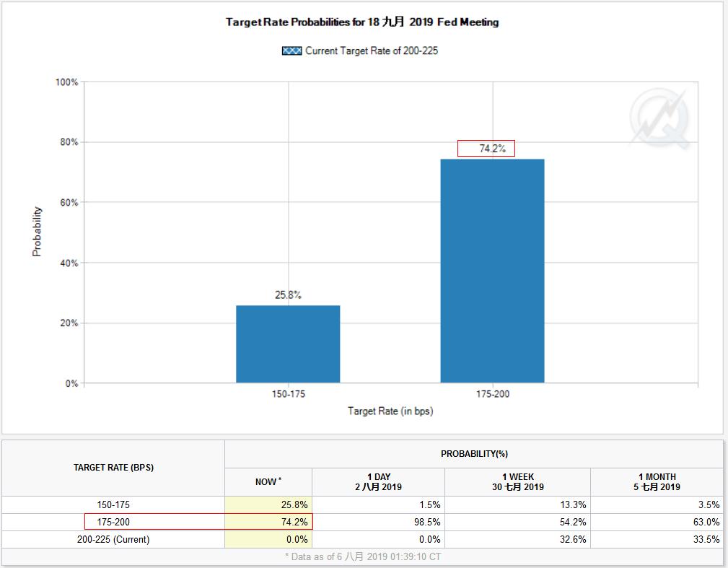Screen dimensions: 728x568
Task: Select the 150-175 row label in the table
Action: pos(113,504)
